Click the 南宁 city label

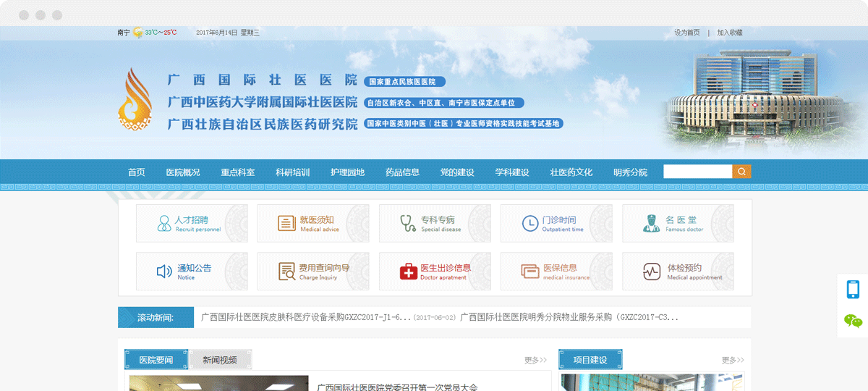click(124, 33)
